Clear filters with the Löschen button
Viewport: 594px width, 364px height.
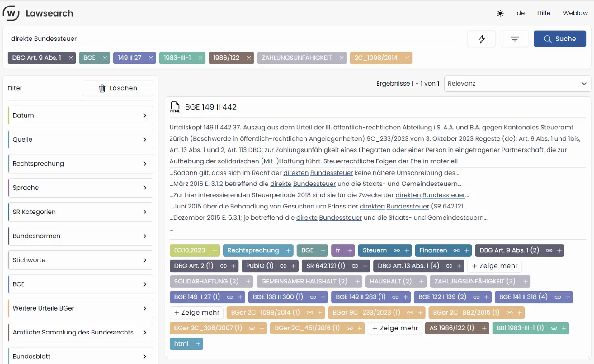(118, 88)
